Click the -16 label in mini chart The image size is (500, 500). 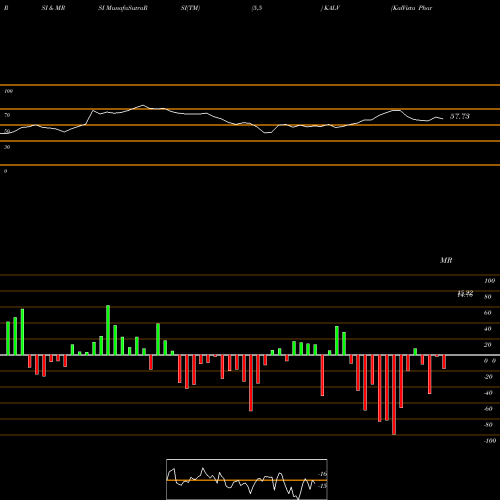[323, 474]
